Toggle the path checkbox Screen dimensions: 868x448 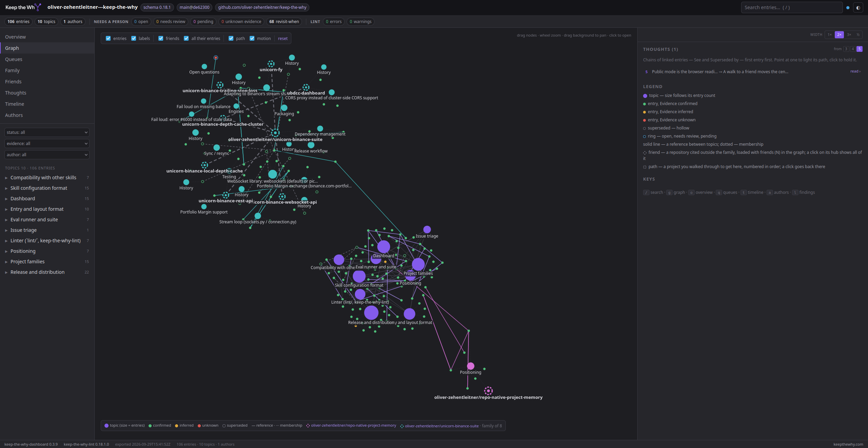pos(231,38)
